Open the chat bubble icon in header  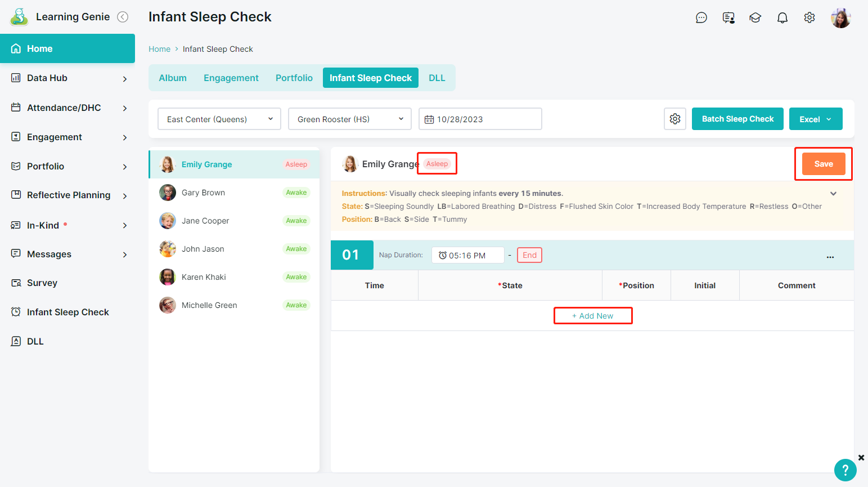point(701,18)
